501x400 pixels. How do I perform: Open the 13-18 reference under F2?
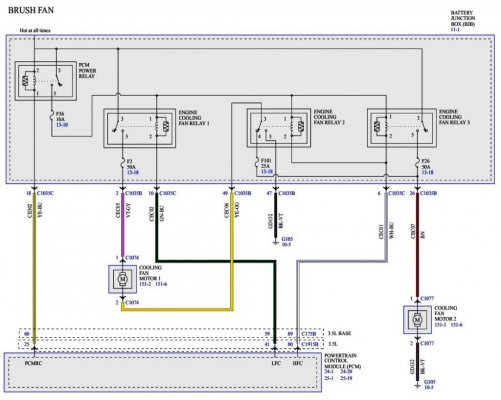(133, 172)
